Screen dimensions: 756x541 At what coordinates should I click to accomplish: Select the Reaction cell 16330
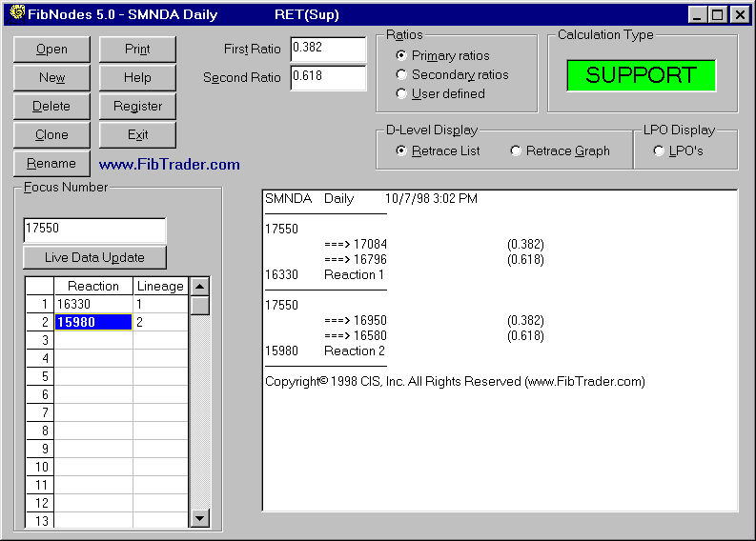tap(93, 304)
